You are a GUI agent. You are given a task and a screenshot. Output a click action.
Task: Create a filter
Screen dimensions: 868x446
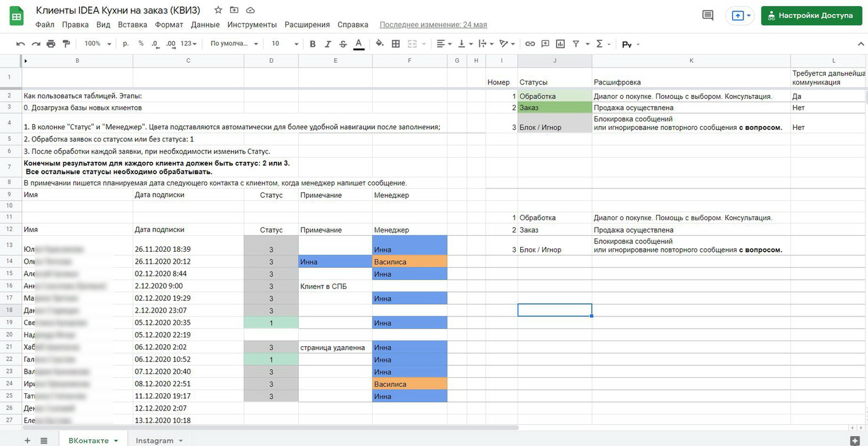576,44
